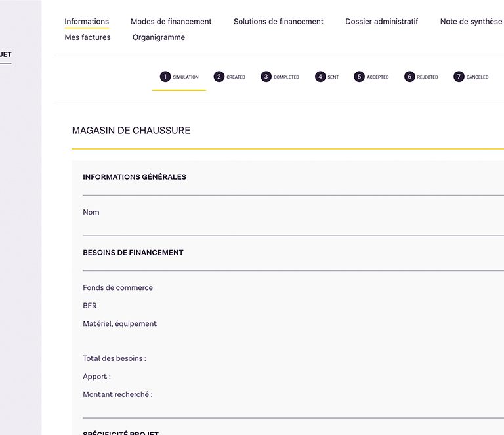The width and height of the screenshot is (504, 435).
Task: Click the Montant recherché row
Action: pyautogui.click(x=117, y=395)
